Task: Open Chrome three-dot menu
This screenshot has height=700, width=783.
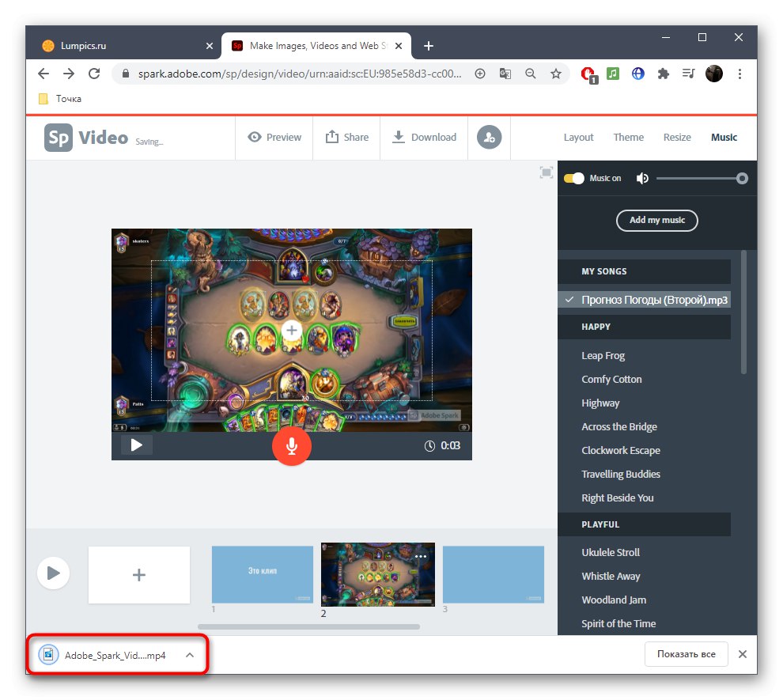Action: (739, 74)
